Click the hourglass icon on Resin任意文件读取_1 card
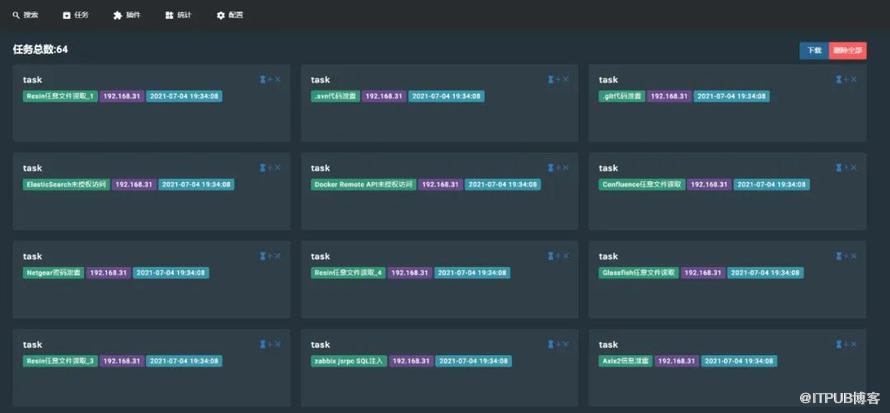Viewport: 890px width, 413px height. 263,80
